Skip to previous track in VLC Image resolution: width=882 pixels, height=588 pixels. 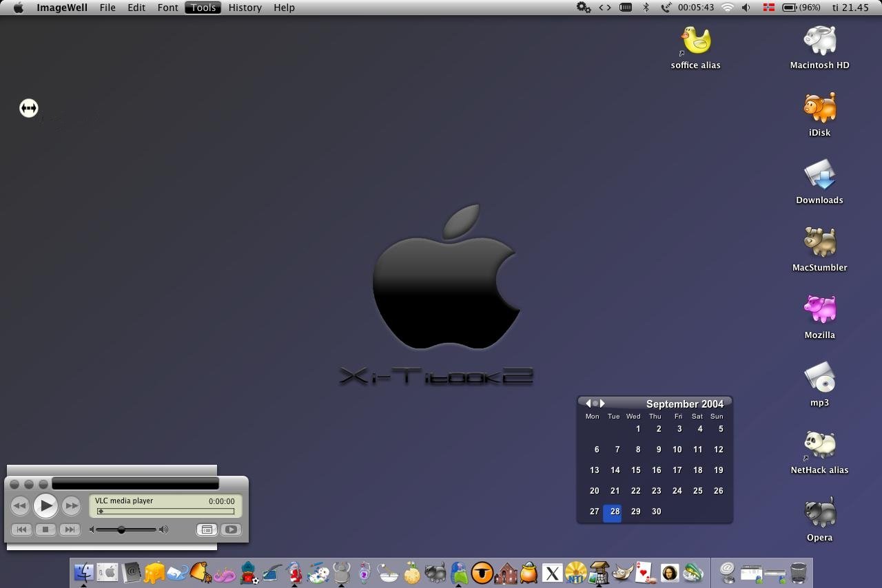[21, 529]
